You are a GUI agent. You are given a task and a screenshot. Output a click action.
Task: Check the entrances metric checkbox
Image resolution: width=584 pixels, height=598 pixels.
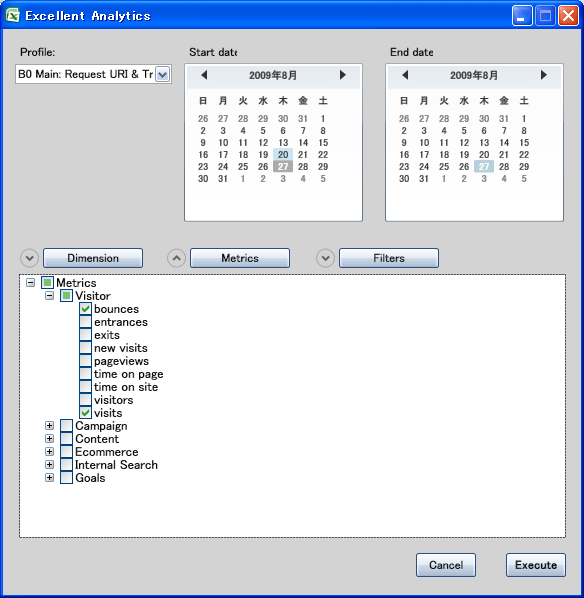(x=85, y=322)
